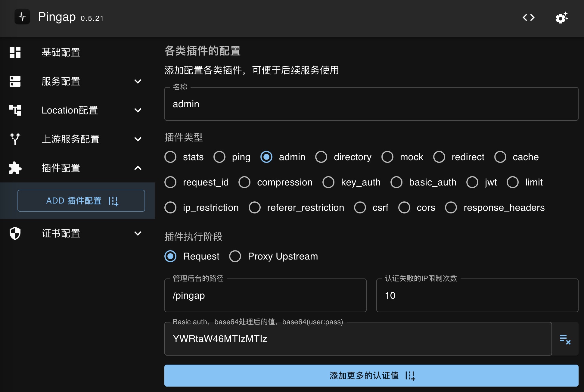The image size is (584, 392).
Task: Click the Pingap pulse logo icon
Action: click(x=22, y=17)
